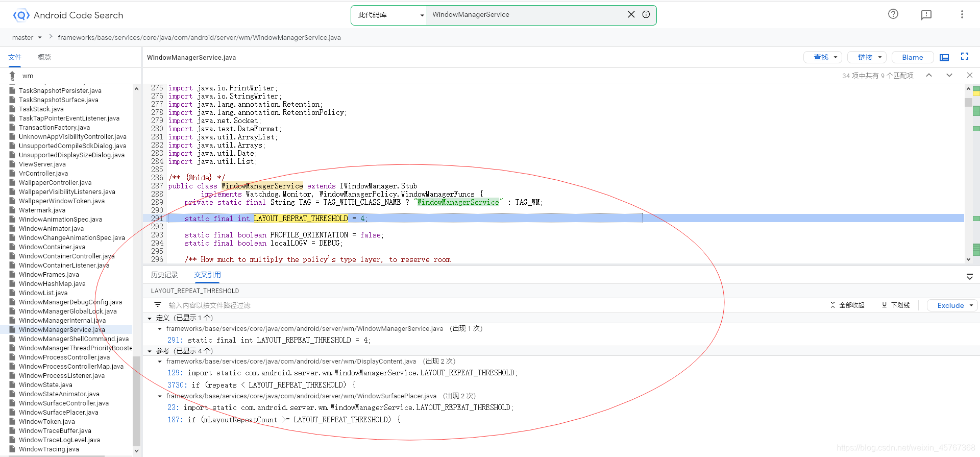Screen dimensions: 980x457
Task: Open the Exclude dropdown
Action: click(x=952, y=305)
